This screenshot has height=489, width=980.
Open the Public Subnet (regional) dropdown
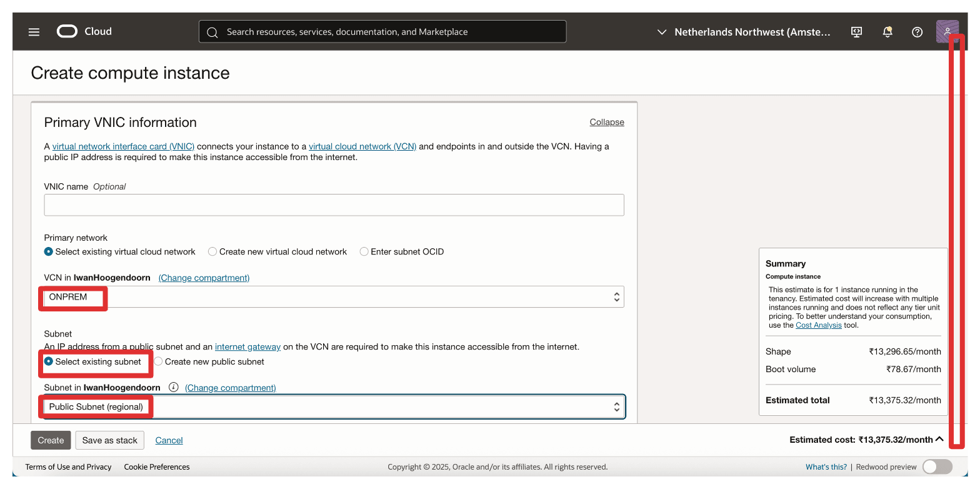tap(334, 406)
